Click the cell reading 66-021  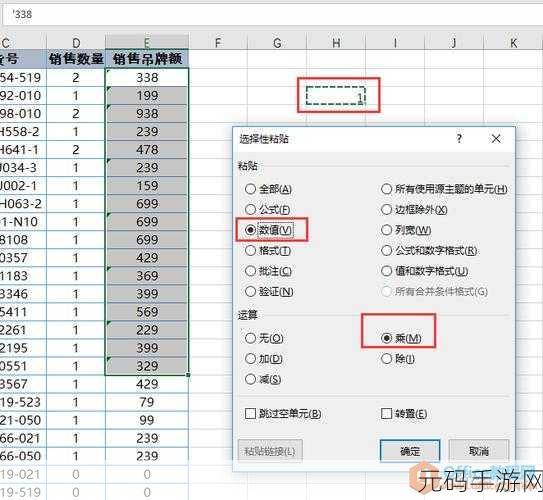coord(23,438)
